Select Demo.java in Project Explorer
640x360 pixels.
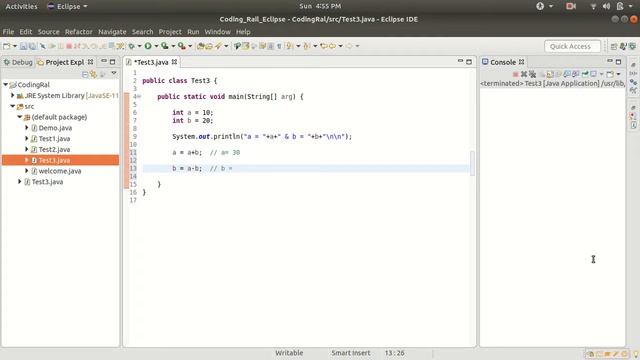tap(55, 128)
